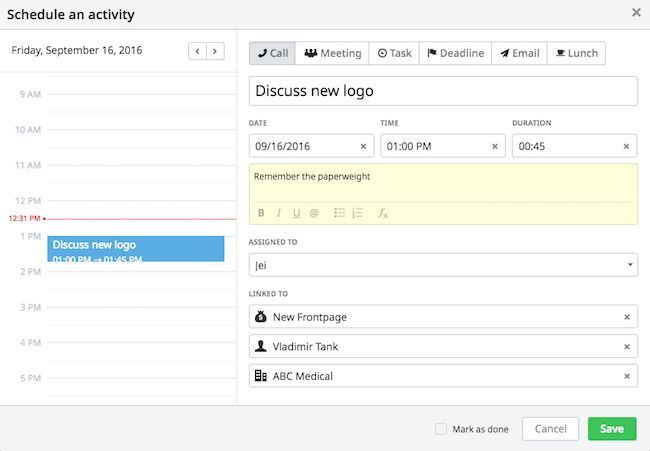This screenshot has height=451, width=650.
Task: Choose the Task activity tab
Action: [x=394, y=53]
